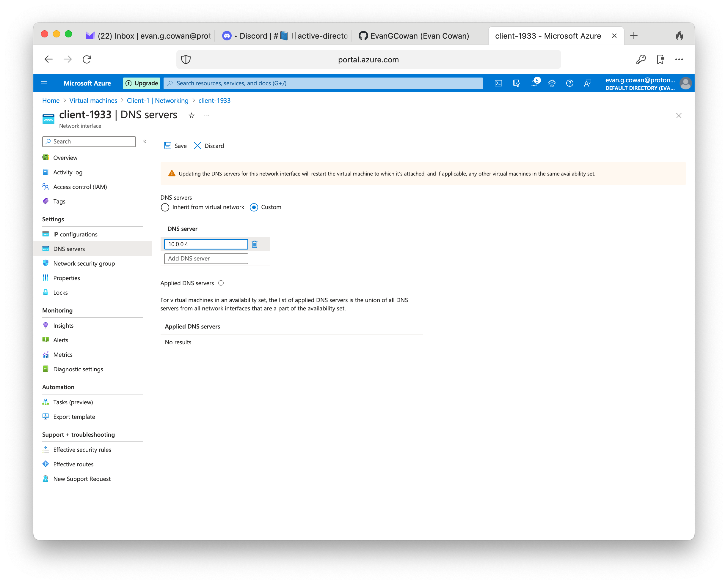Save the DNS server changes
728x584 pixels.
(175, 146)
